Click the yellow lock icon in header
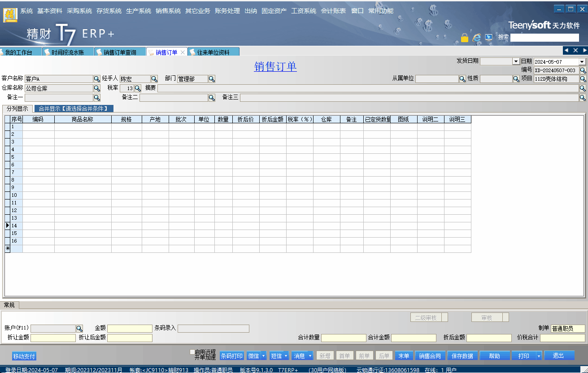This screenshot has height=373, width=588. pyautogui.click(x=465, y=38)
